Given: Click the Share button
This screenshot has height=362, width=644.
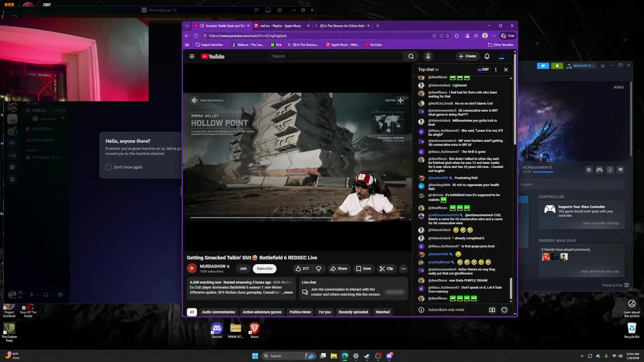Looking at the screenshot, I should coord(339,268).
